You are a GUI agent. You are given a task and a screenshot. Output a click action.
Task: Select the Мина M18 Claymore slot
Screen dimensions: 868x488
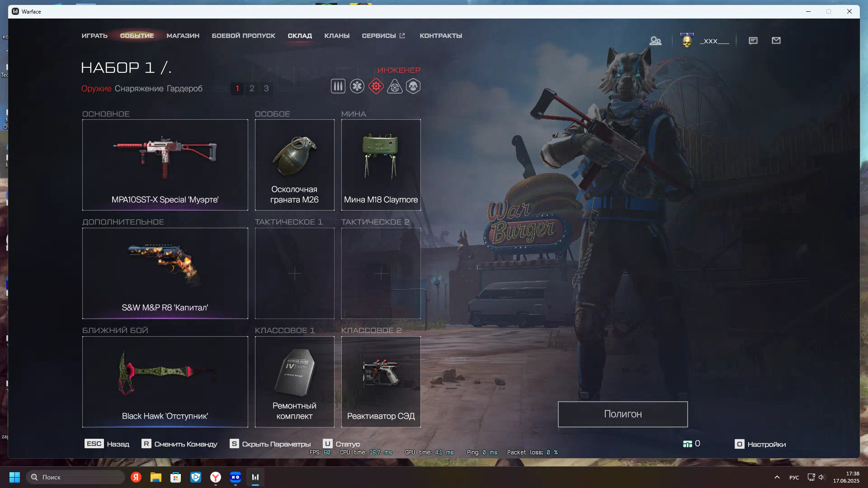click(381, 165)
